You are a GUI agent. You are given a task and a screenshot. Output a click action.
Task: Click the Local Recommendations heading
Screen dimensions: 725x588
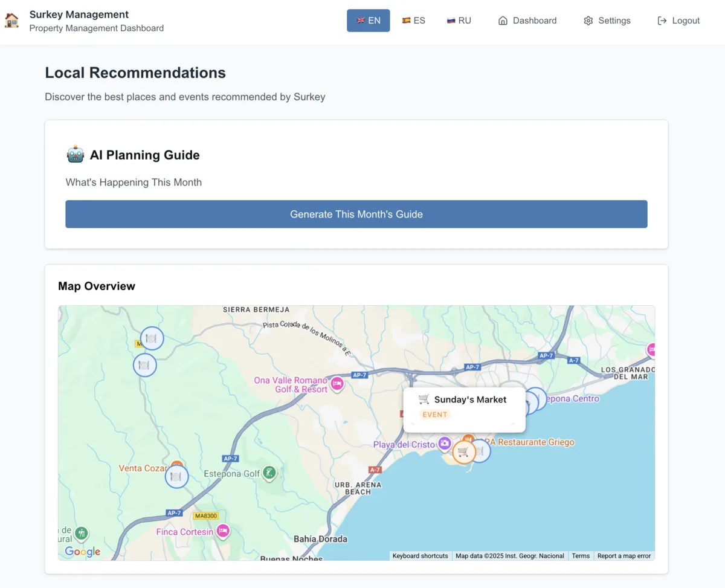point(135,73)
